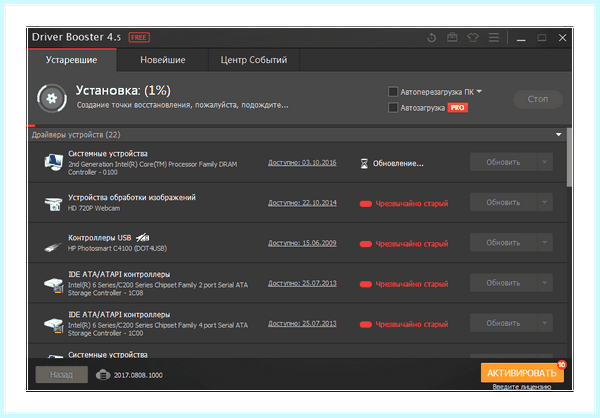Click the spinning gear installation icon
Screen dimensions: 600x418
pyautogui.click(x=52, y=98)
